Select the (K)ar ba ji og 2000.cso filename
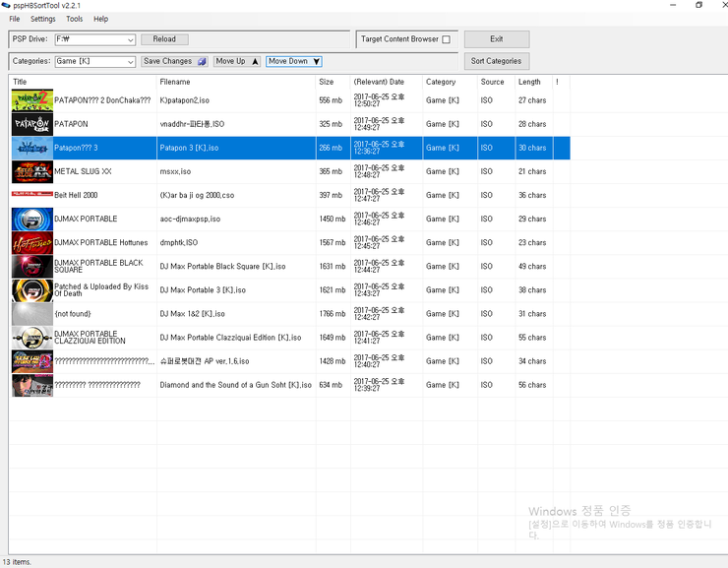 [x=197, y=195]
